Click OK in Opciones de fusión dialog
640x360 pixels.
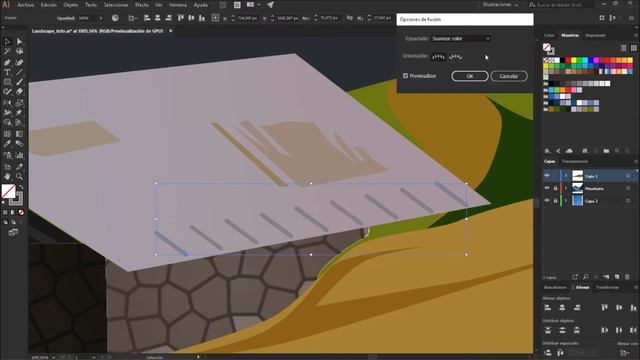470,76
